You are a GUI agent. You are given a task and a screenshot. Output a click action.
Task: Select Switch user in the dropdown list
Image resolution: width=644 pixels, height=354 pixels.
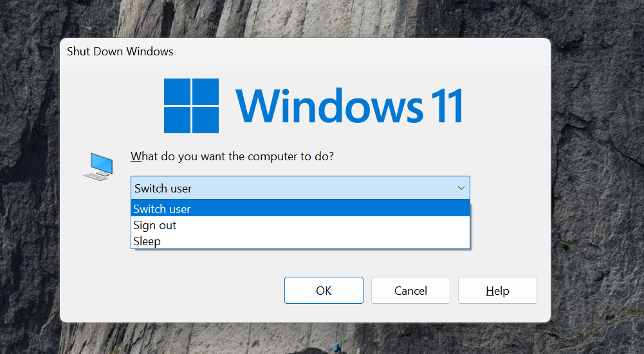(300, 209)
